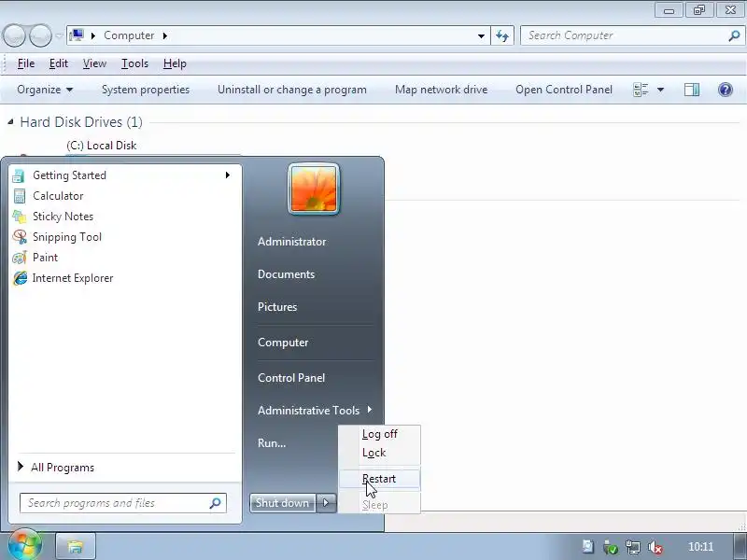This screenshot has width=747, height=560.
Task: Click the user account flower picture
Action: 314,189
